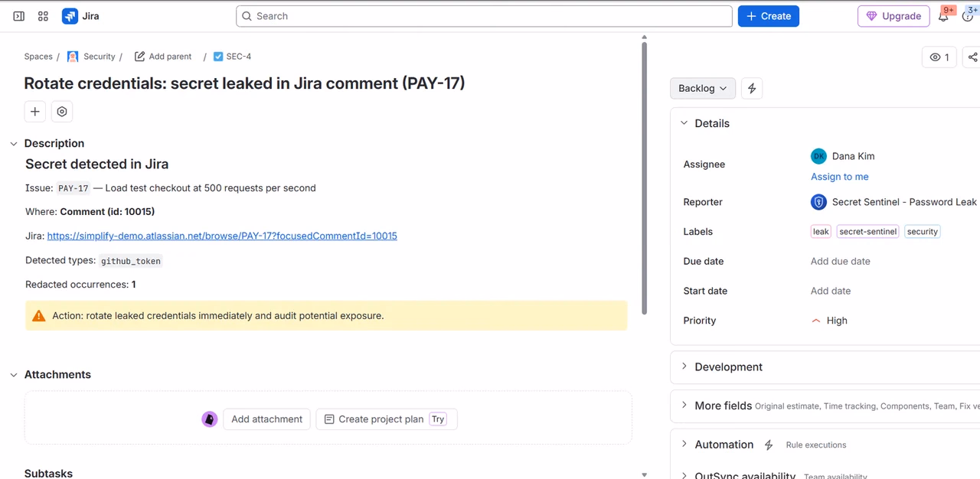Click the scrollbar up arrow
Image resolution: width=980 pixels, height=479 pixels.
click(644, 37)
